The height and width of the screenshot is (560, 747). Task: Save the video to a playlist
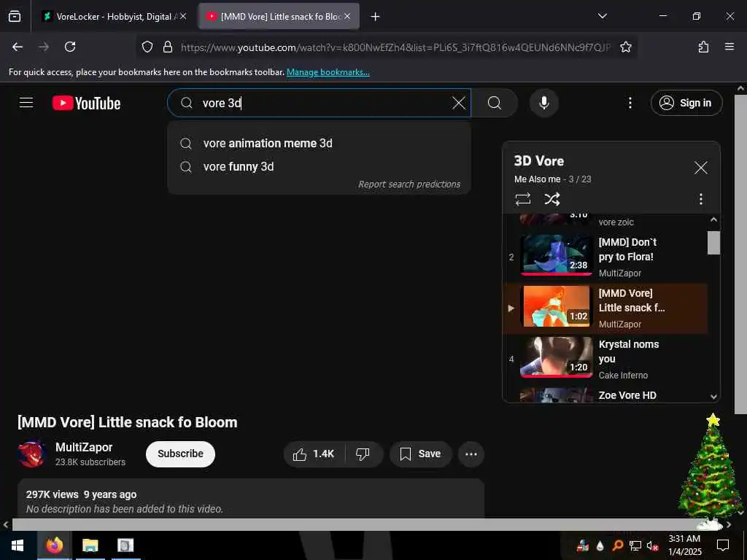(x=420, y=454)
